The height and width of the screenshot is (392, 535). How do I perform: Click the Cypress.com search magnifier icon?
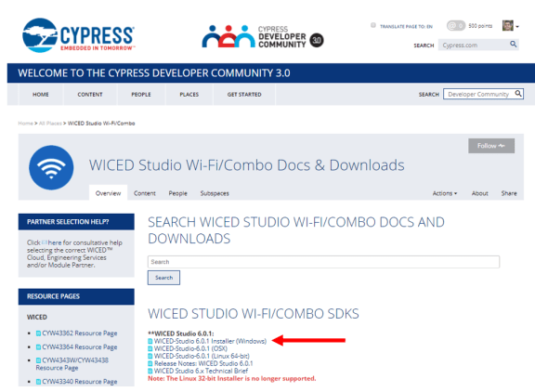pos(513,45)
